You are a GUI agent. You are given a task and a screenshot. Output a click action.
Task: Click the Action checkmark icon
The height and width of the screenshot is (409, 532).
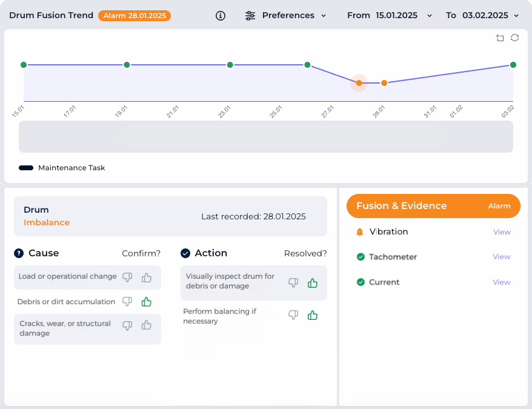coord(185,253)
